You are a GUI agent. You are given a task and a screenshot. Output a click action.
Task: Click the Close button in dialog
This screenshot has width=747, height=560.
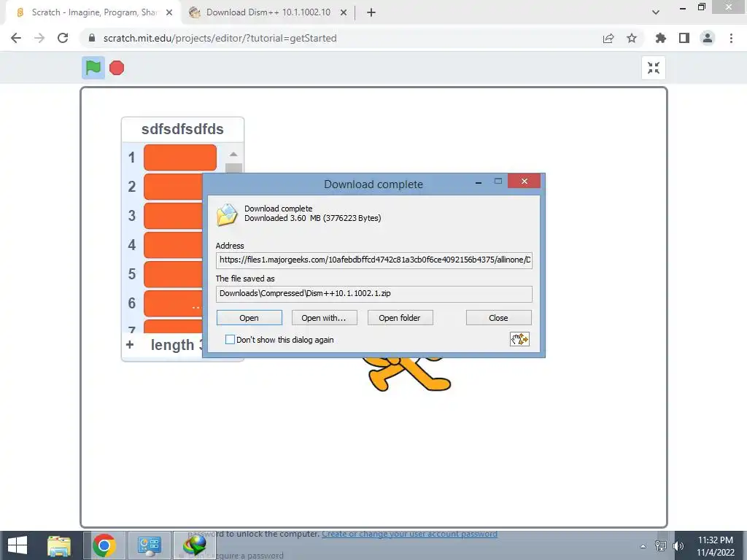tap(498, 318)
